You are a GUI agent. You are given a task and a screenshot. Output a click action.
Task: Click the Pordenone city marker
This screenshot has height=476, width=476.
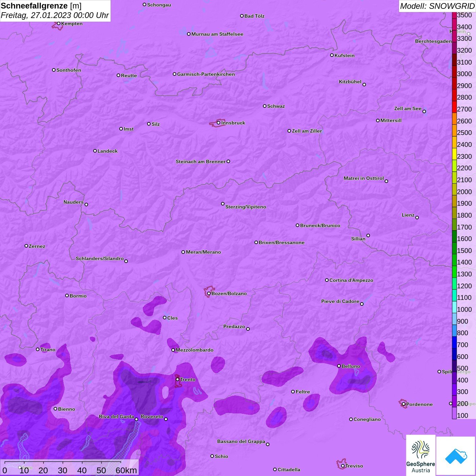point(404,404)
